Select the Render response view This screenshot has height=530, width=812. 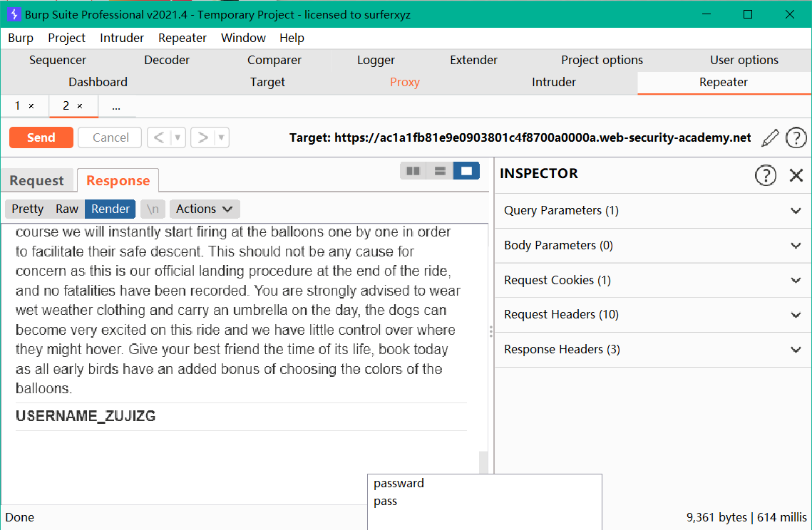click(x=111, y=209)
